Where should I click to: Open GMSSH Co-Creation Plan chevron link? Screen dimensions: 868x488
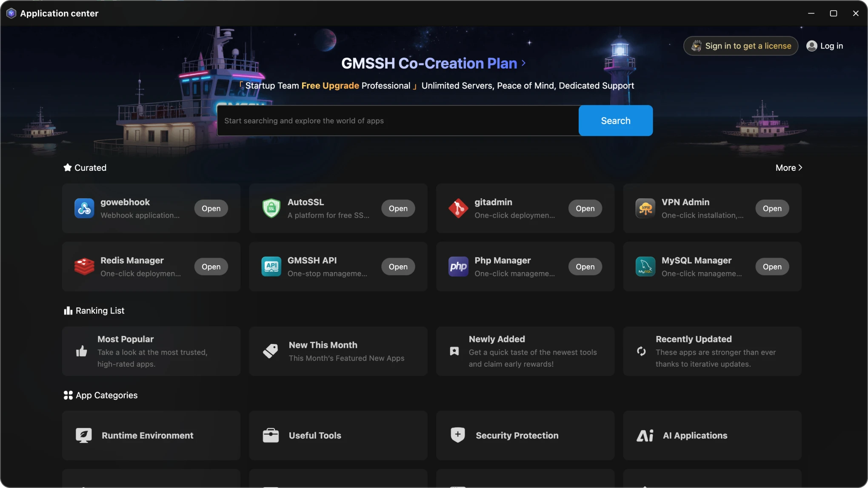pos(523,63)
